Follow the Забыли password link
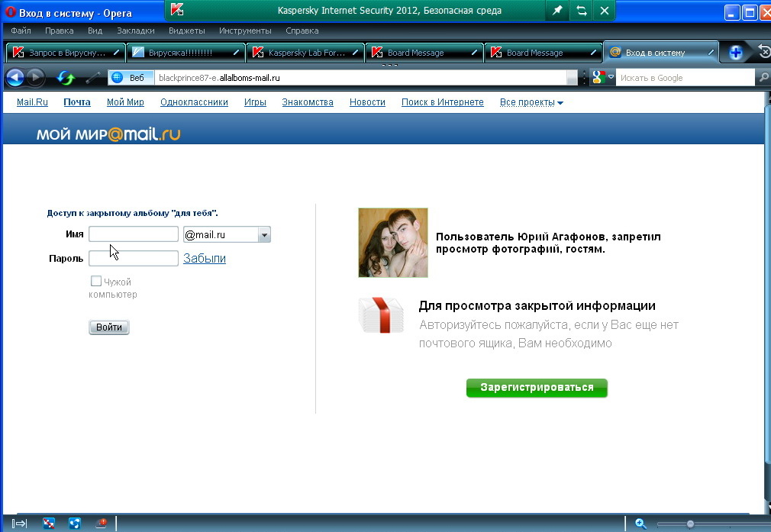 point(205,258)
